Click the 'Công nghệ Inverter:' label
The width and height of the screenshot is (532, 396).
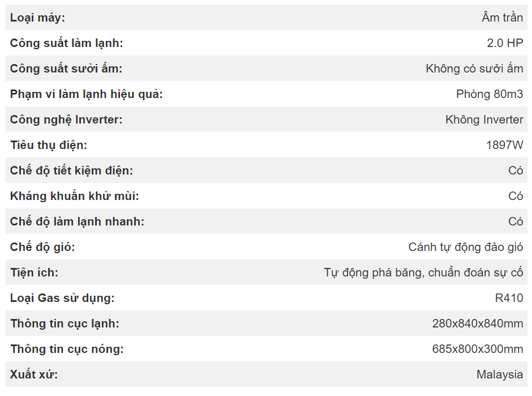(66, 120)
